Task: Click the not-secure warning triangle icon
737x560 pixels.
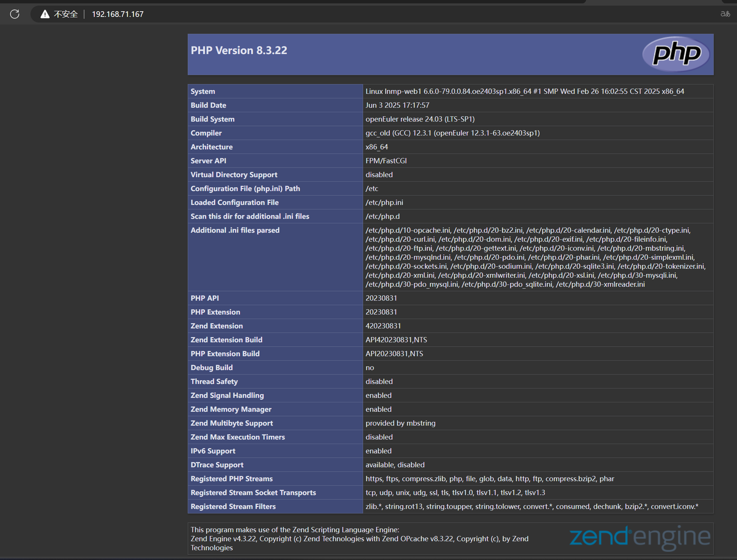Action: pyautogui.click(x=45, y=14)
